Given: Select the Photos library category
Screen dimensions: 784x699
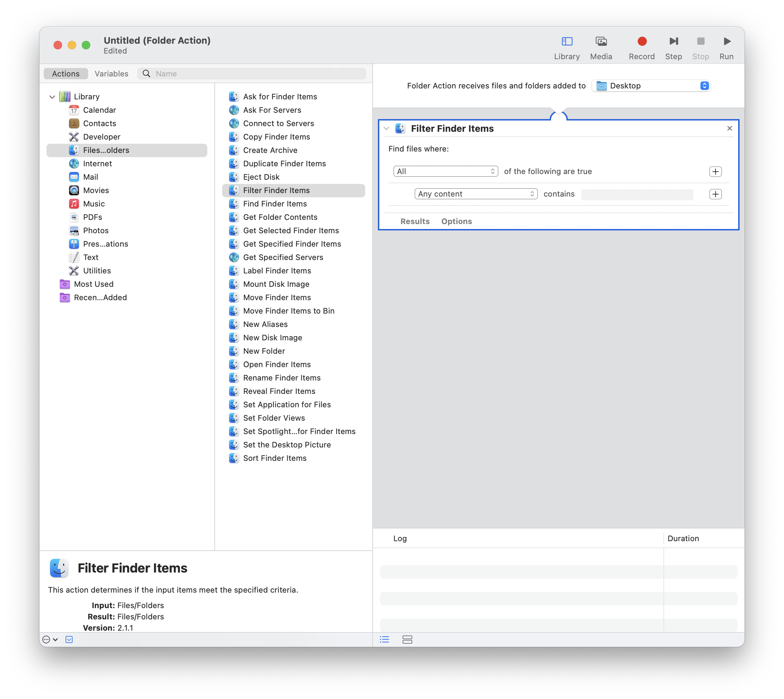Looking at the screenshot, I should (96, 230).
